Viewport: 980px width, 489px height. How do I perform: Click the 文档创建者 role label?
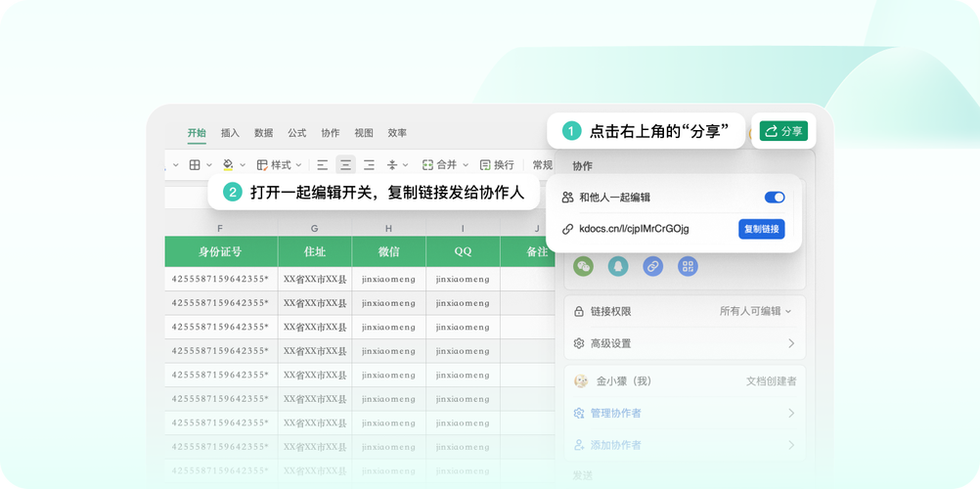point(772,380)
